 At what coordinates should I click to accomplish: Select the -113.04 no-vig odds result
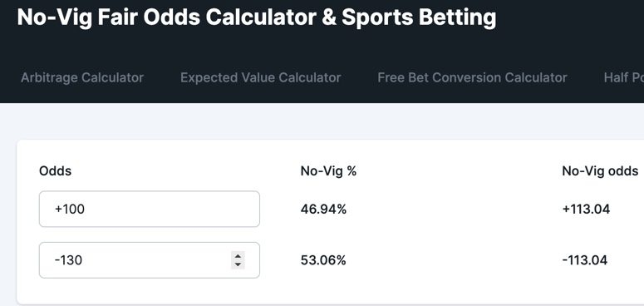585,260
